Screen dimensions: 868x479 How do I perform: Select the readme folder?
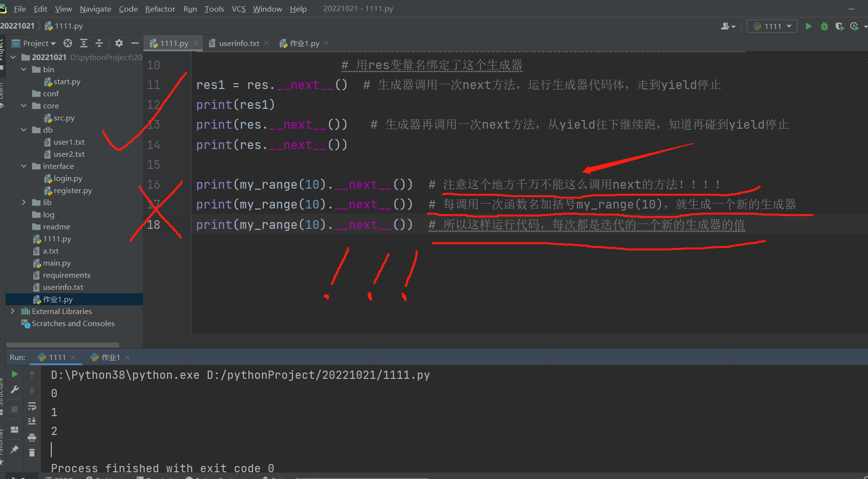pos(56,226)
